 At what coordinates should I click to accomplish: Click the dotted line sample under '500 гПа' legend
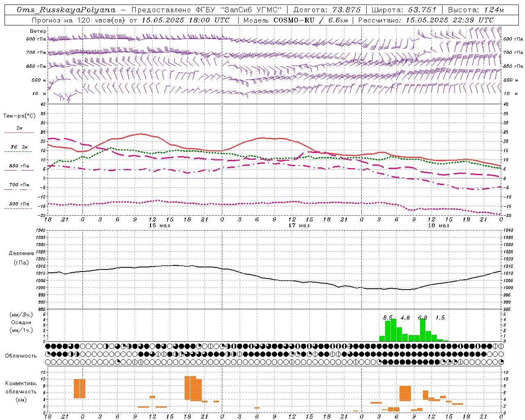click(18, 208)
